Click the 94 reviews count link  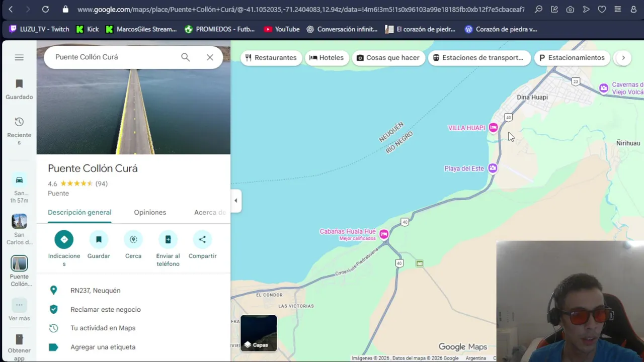(102, 184)
